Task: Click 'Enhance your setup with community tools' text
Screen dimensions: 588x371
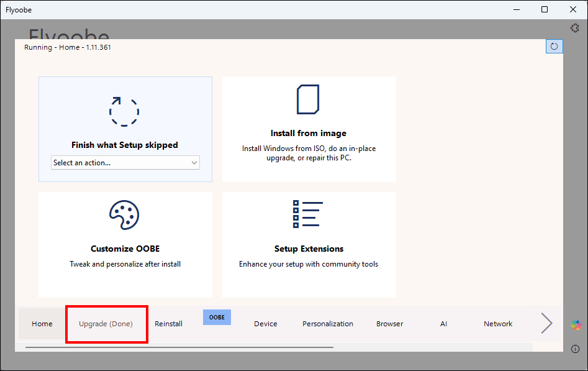Action: [309, 264]
